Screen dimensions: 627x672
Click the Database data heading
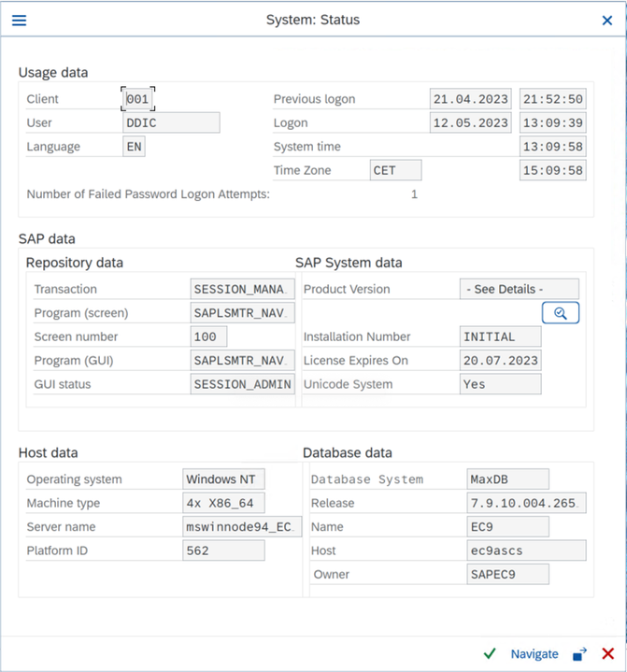click(x=348, y=453)
